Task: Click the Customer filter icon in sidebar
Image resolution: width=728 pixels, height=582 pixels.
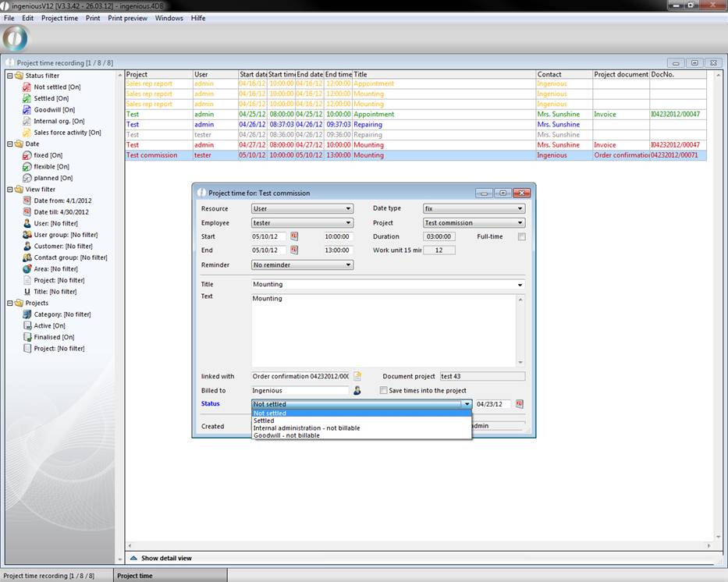Action: pos(27,246)
